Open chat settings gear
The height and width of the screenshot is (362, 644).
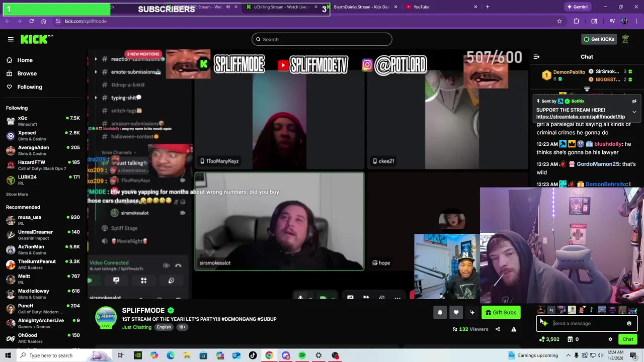tap(610, 339)
